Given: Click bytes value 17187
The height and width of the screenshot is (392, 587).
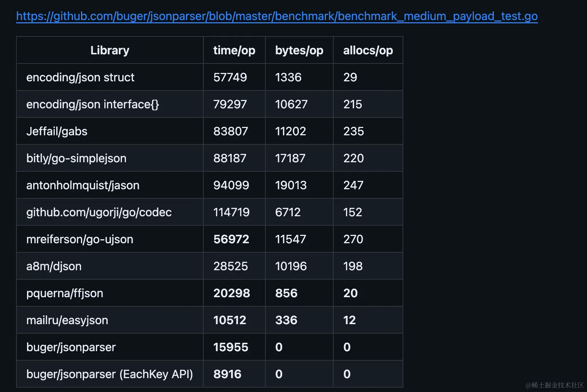Looking at the screenshot, I should [x=290, y=158].
